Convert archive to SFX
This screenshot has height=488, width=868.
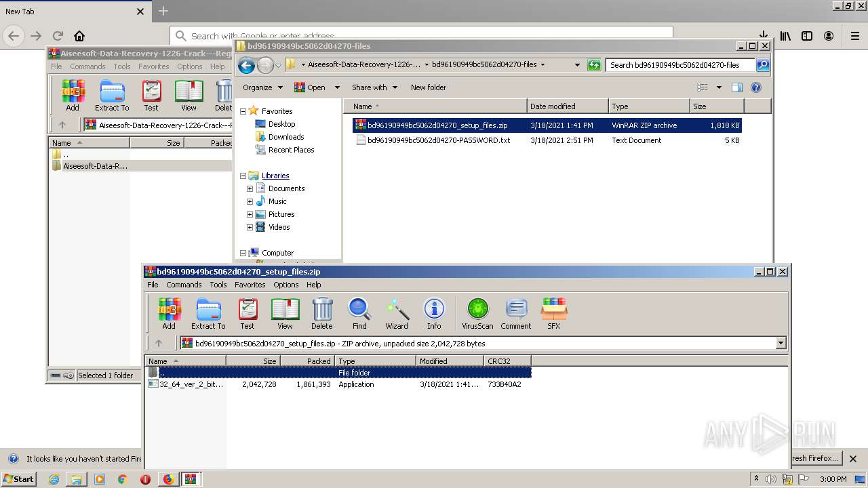[554, 314]
